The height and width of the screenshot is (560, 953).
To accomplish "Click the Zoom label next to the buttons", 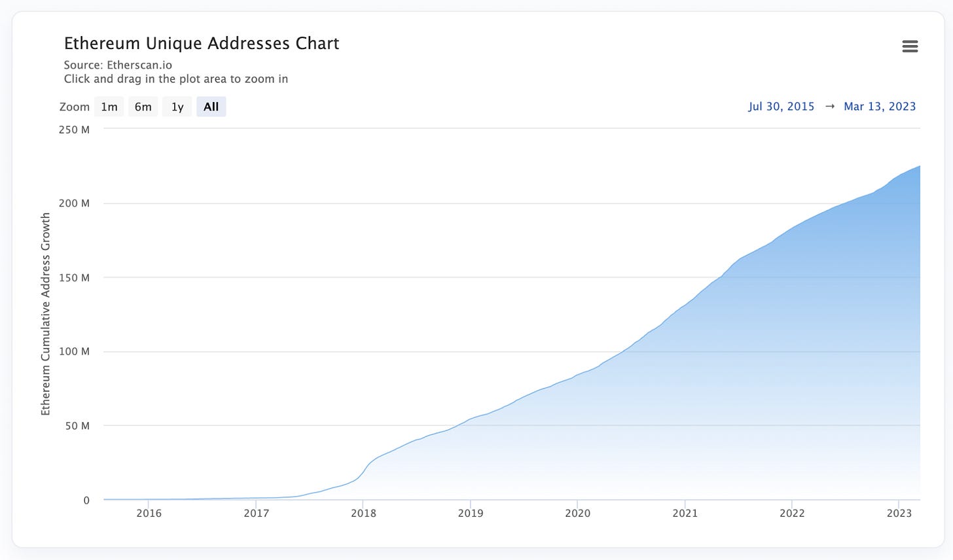I will (x=75, y=106).
